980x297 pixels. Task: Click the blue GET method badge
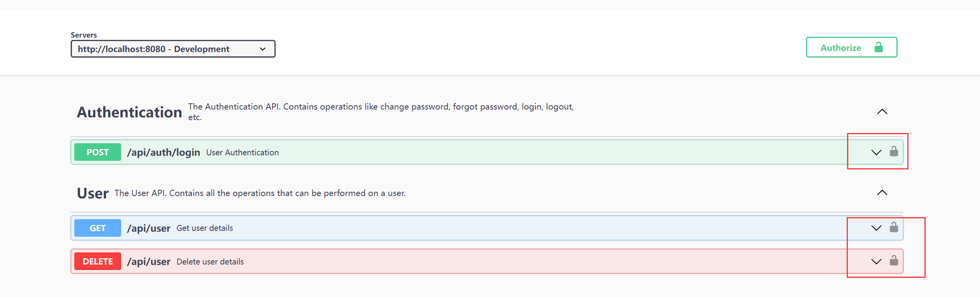98,228
